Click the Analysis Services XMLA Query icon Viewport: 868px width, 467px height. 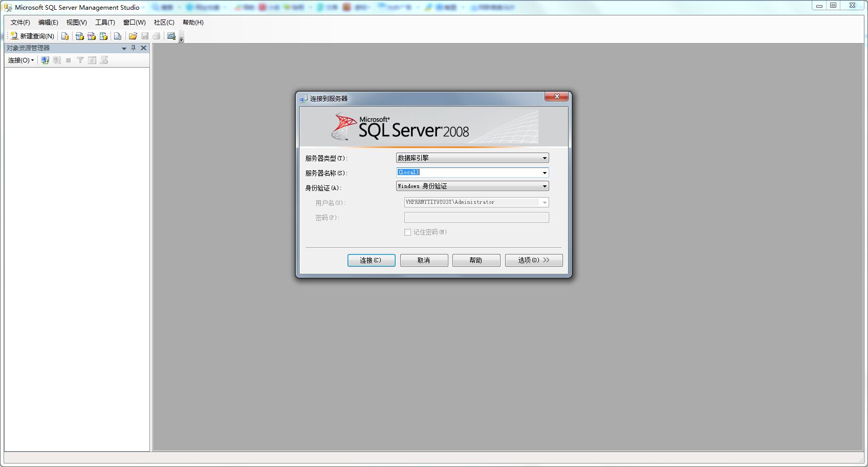pyautogui.click(x=103, y=36)
